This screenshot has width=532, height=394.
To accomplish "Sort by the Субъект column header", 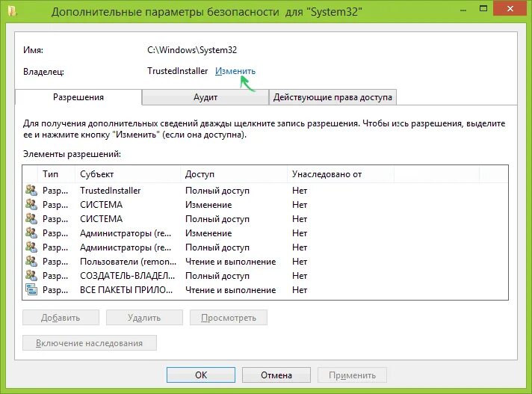I will [128, 174].
